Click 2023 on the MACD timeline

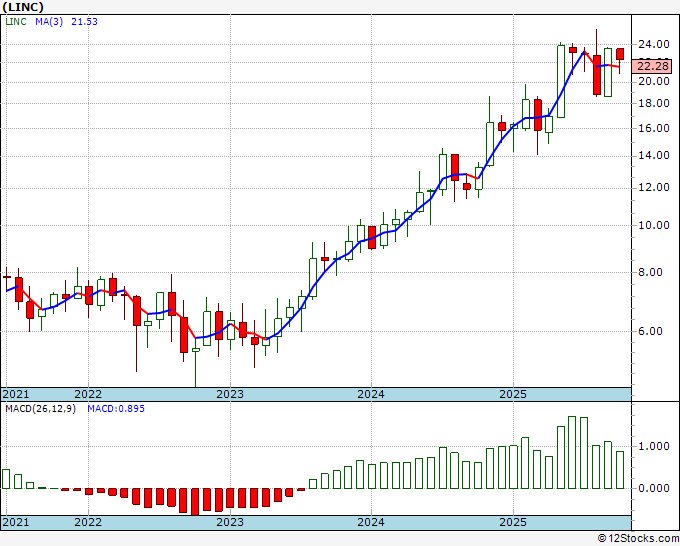tap(230, 522)
